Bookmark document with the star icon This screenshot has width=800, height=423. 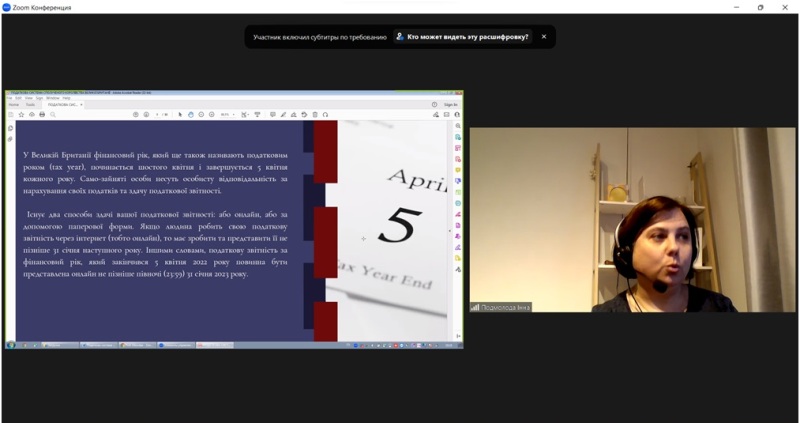click(22, 115)
